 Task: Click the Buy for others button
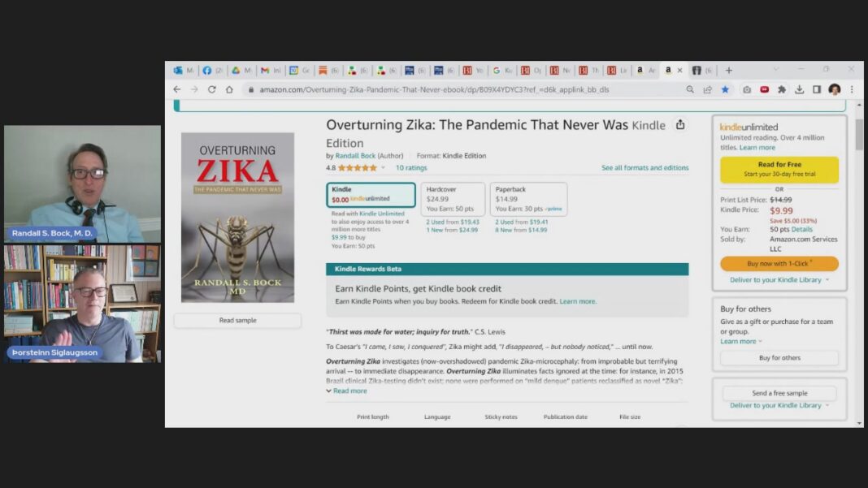pos(779,358)
